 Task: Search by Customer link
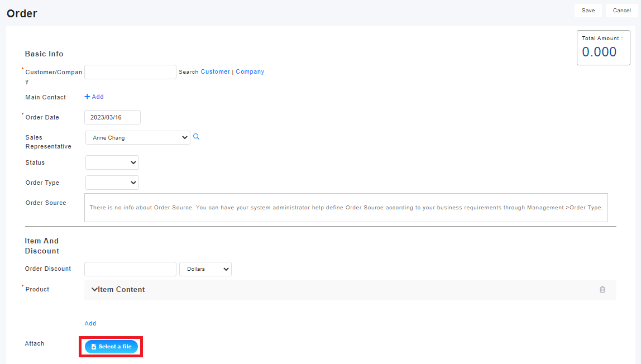pyautogui.click(x=215, y=71)
